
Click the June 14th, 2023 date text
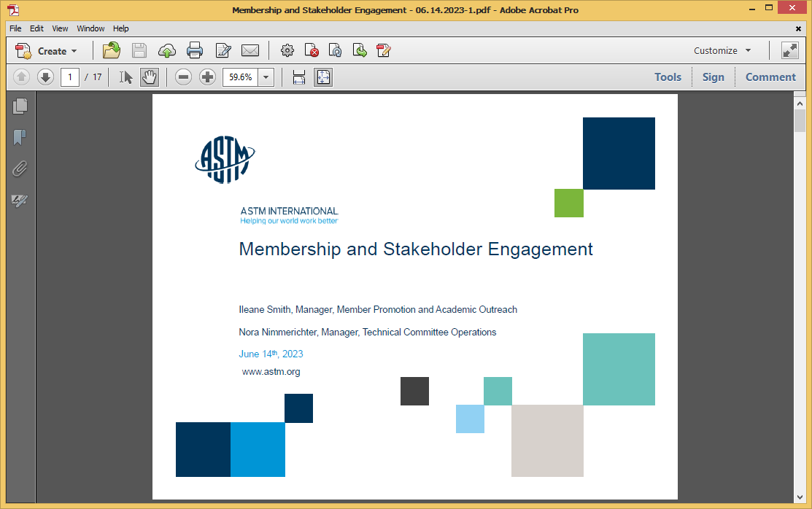271,354
